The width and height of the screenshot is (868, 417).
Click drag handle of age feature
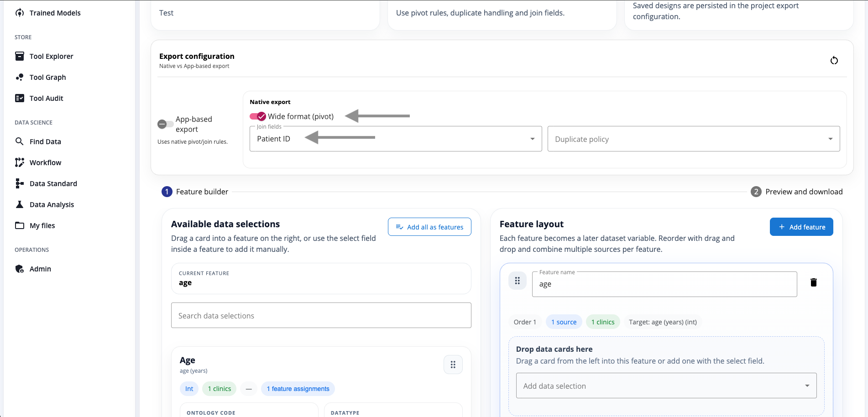[x=518, y=281]
